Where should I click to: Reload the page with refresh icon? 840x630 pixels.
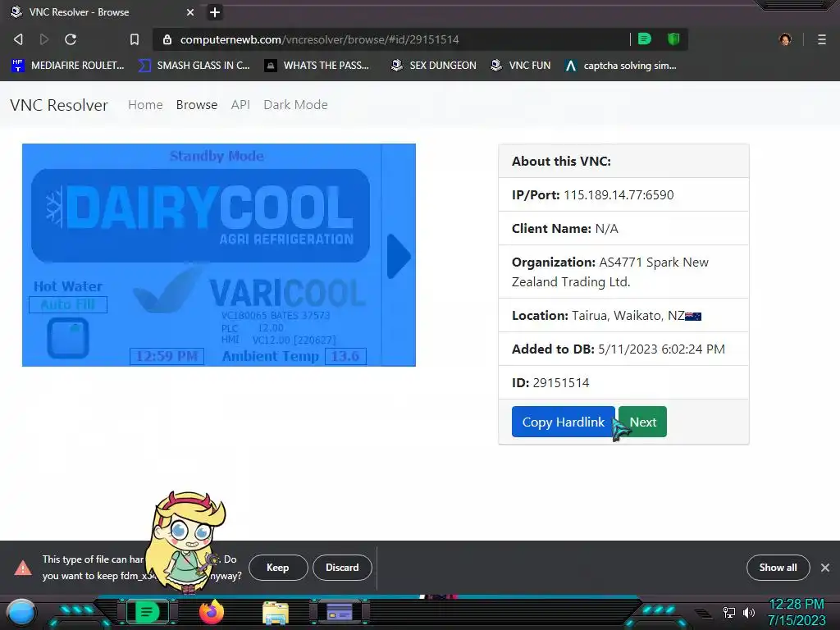click(71, 39)
